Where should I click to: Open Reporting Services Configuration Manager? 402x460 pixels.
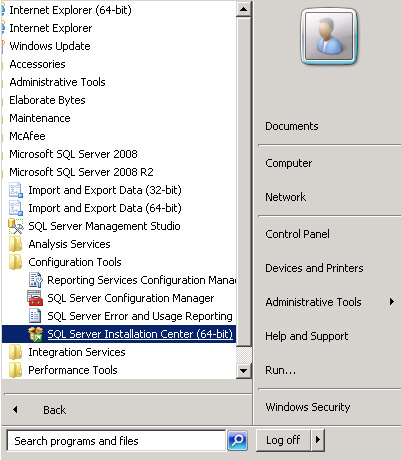click(142, 280)
